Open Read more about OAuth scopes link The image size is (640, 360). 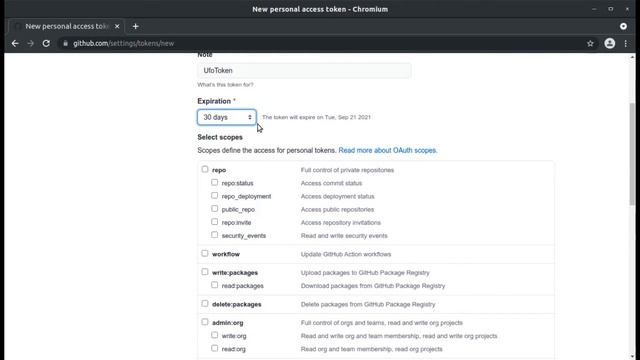coord(388,150)
